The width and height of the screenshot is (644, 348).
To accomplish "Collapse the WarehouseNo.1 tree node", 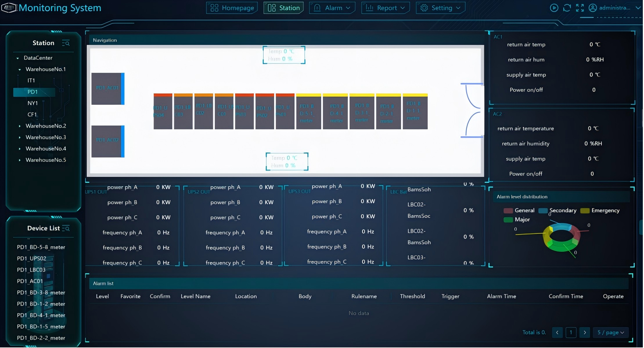I will [20, 70].
